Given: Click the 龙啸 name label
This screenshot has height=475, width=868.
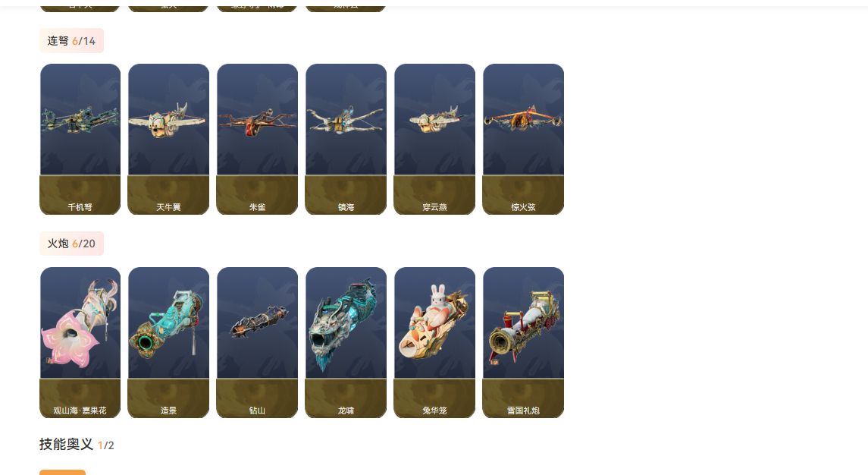Looking at the screenshot, I should coord(346,411).
